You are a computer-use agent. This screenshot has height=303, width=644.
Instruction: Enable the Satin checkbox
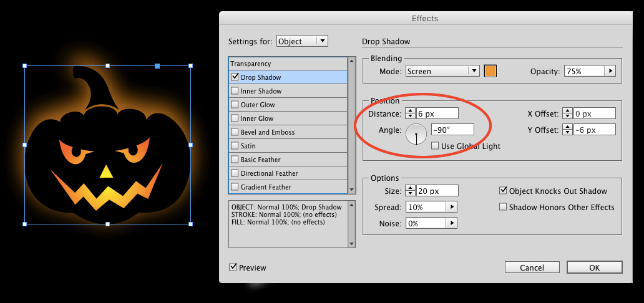pos(235,146)
